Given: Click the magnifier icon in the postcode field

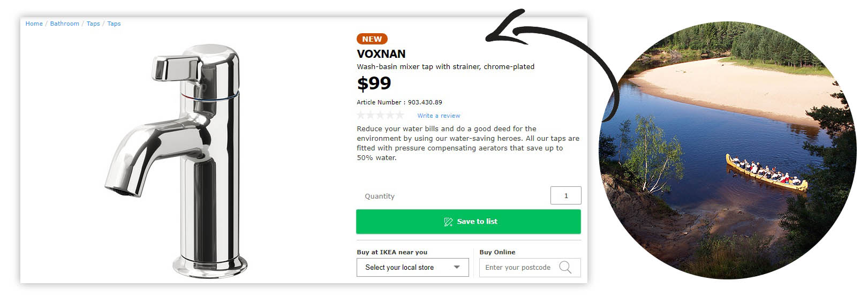Looking at the screenshot, I should tap(565, 267).
